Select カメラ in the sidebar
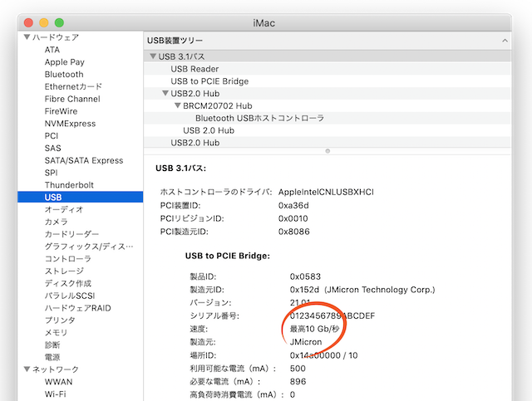532x401 pixels. tap(57, 222)
